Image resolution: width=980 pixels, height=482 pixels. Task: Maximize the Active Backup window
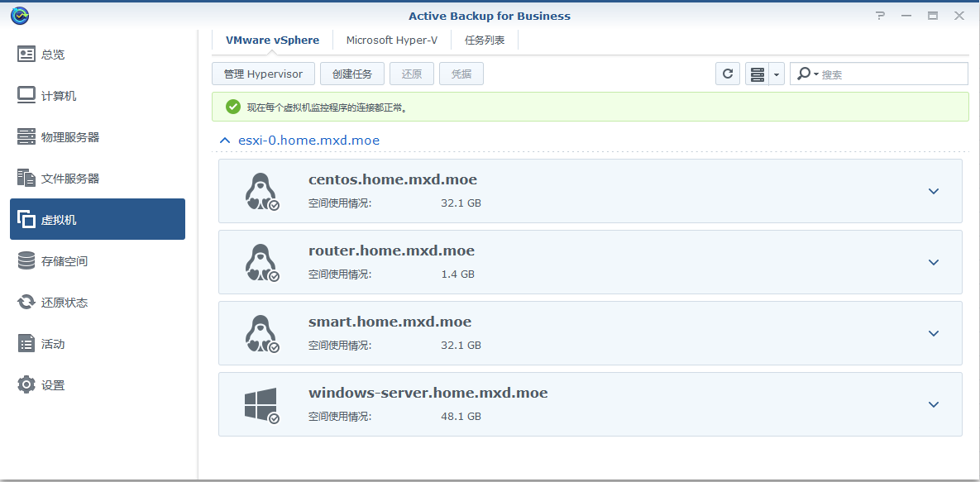(x=933, y=16)
